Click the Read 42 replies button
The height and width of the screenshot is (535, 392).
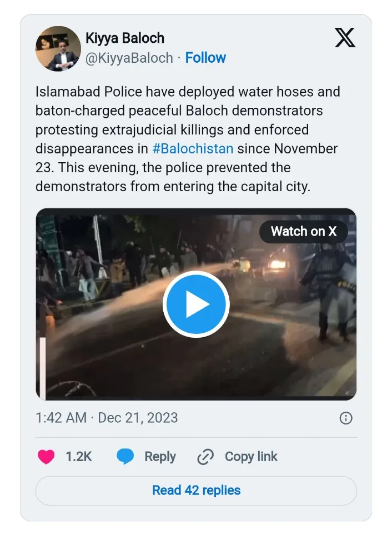point(196,490)
